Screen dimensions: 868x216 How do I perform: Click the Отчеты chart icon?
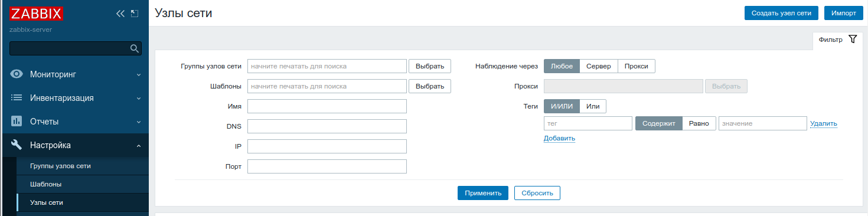17,122
